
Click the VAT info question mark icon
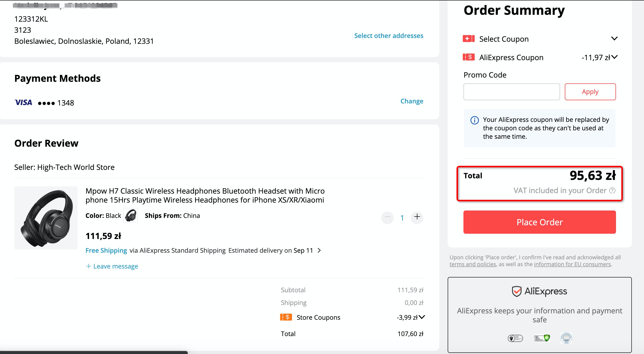pos(612,190)
